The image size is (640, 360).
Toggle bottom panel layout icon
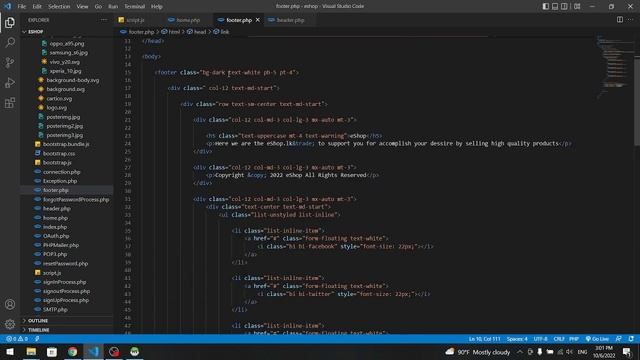click(x=555, y=6)
